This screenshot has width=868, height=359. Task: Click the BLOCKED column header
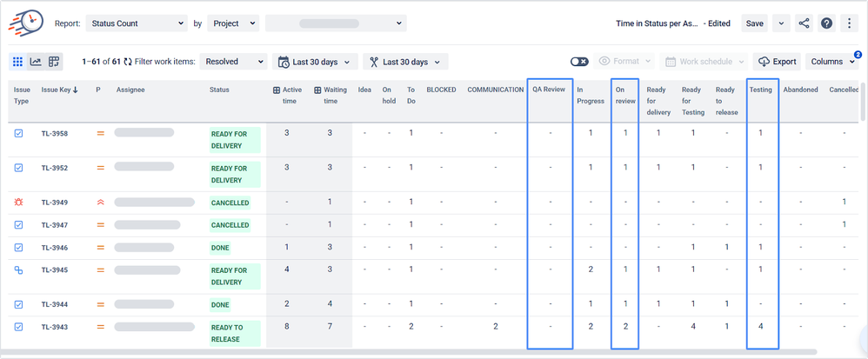(x=441, y=90)
